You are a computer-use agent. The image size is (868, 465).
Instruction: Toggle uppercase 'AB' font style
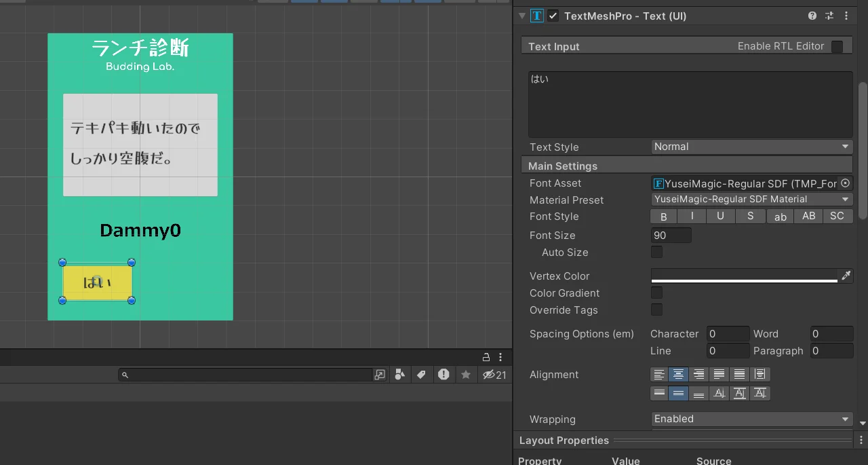(809, 217)
